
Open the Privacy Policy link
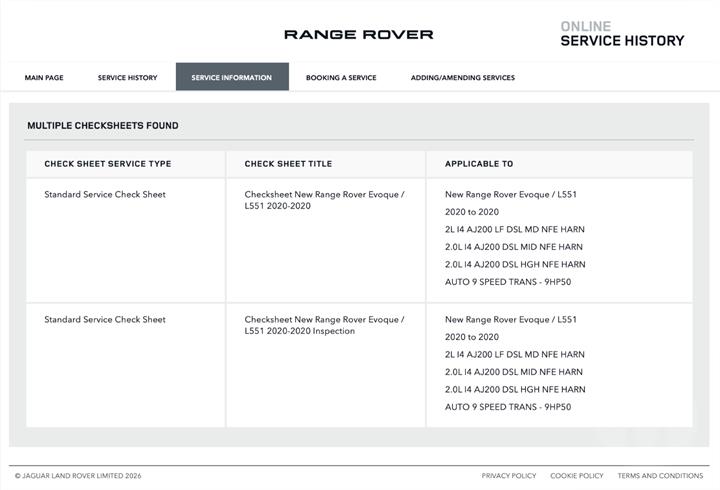pos(509,476)
